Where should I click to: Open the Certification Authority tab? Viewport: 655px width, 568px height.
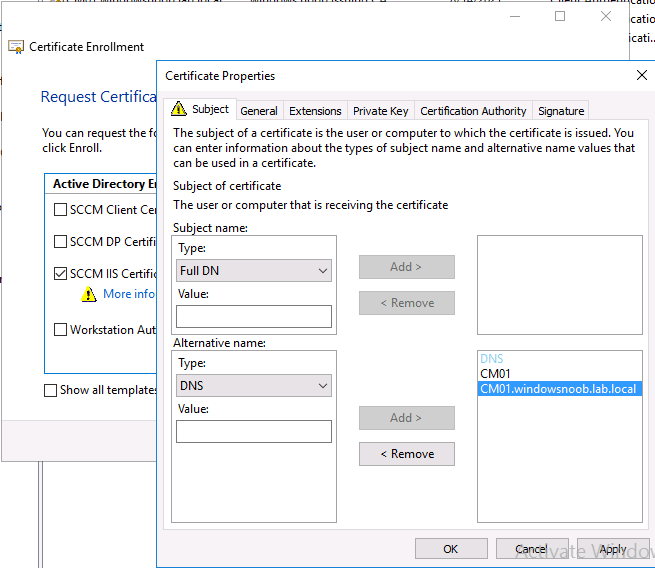473,111
